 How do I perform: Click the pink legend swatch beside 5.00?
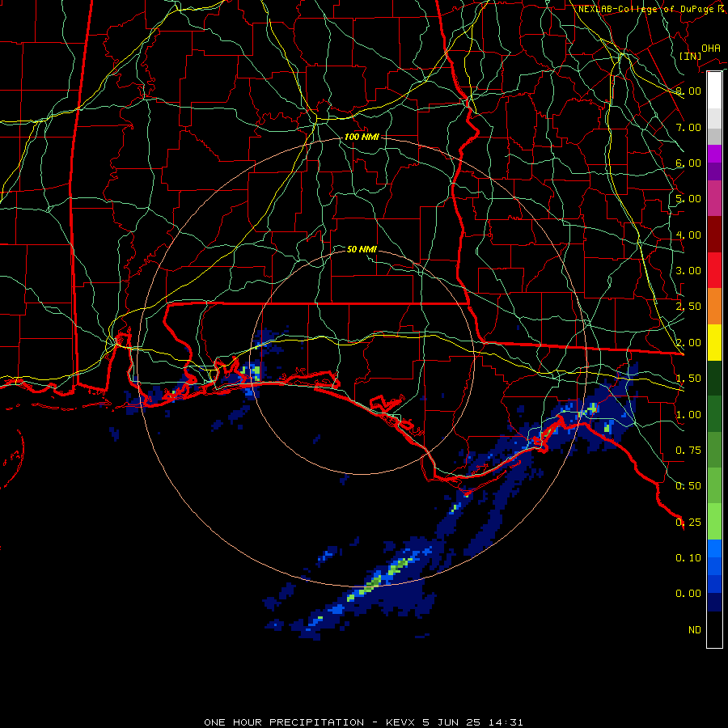coord(714,198)
